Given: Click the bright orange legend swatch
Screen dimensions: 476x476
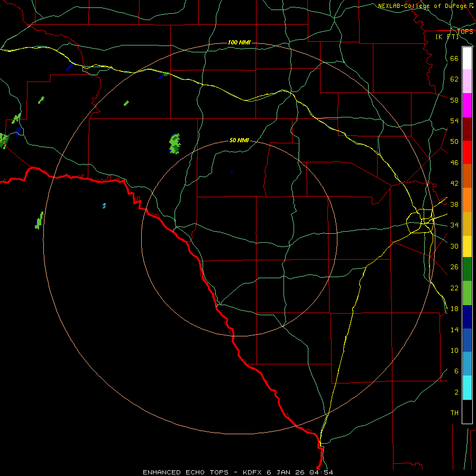Looking at the screenshot, I should [467, 200].
